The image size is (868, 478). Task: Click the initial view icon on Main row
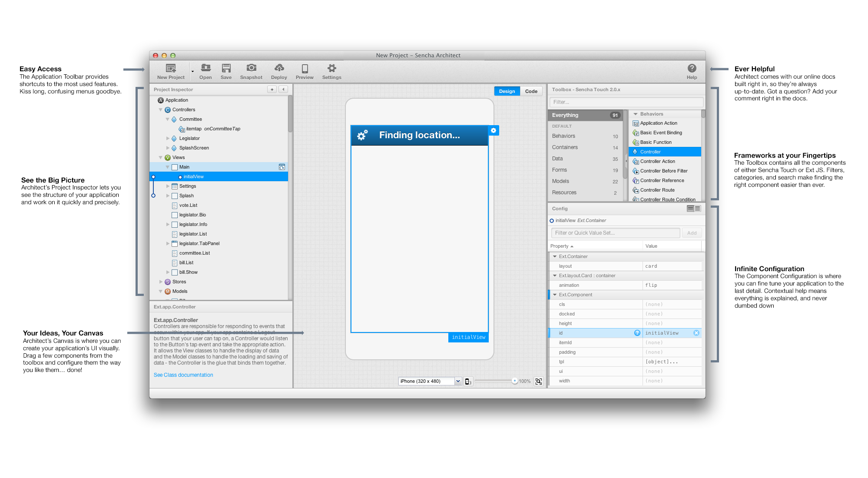click(282, 167)
